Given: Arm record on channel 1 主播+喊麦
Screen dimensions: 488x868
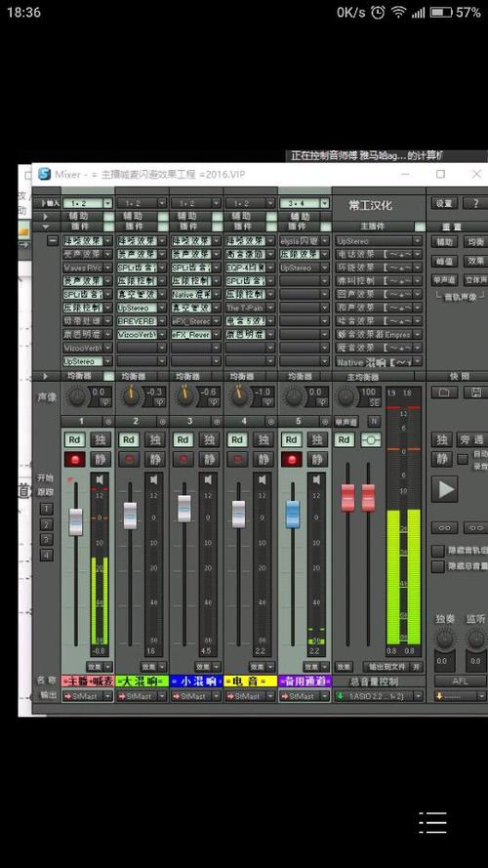Looking at the screenshot, I should [x=74, y=459].
